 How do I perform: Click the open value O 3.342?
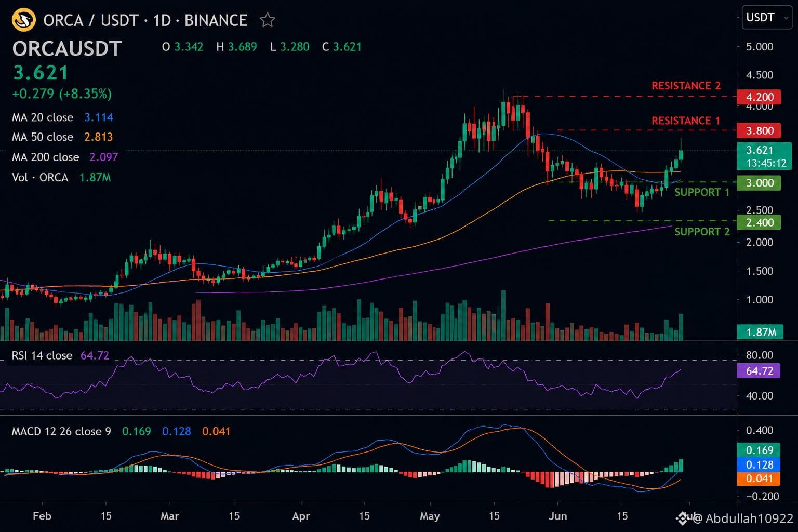pyautogui.click(x=182, y=47)
